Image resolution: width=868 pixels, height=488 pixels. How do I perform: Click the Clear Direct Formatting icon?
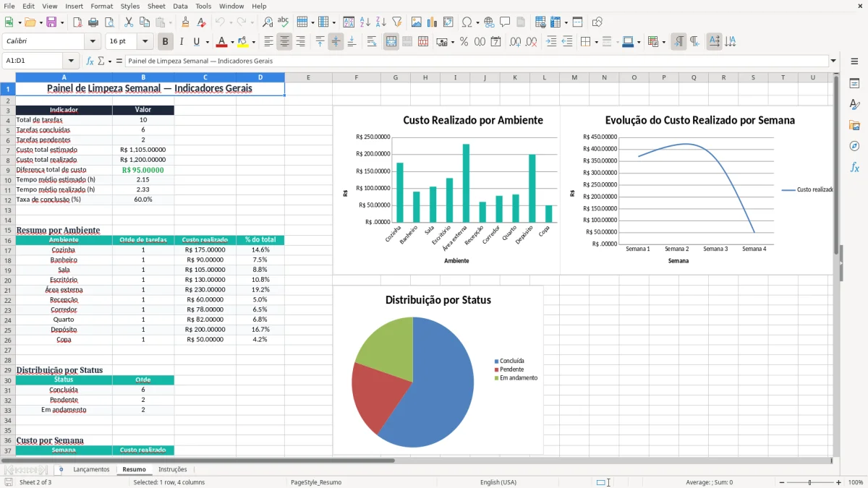[x=201, y=22]
